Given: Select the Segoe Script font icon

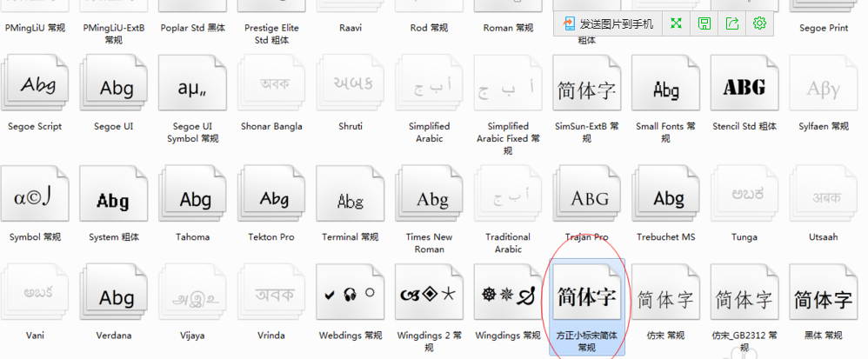Looking at the screenshot, I should click(37, 88).
